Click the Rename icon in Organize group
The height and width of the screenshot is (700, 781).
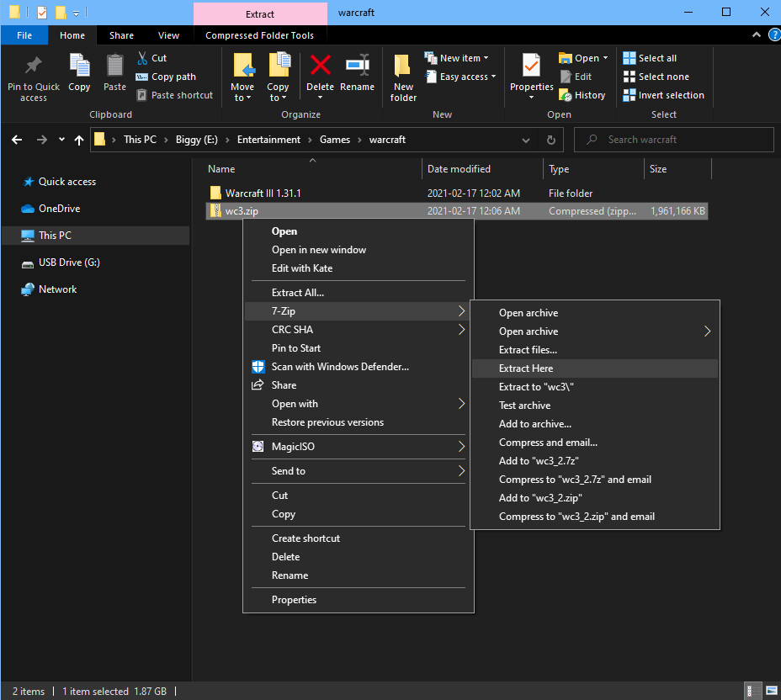358,66
